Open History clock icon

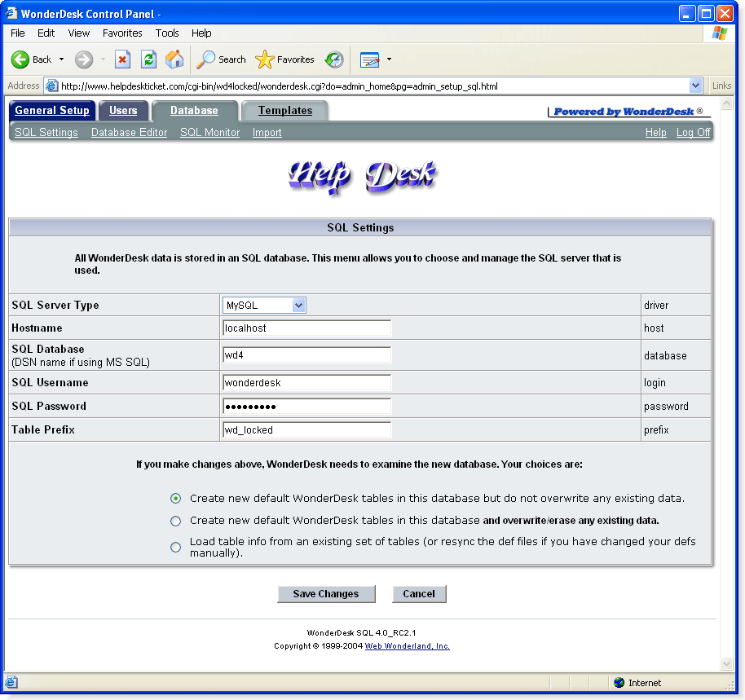(334, 59)
